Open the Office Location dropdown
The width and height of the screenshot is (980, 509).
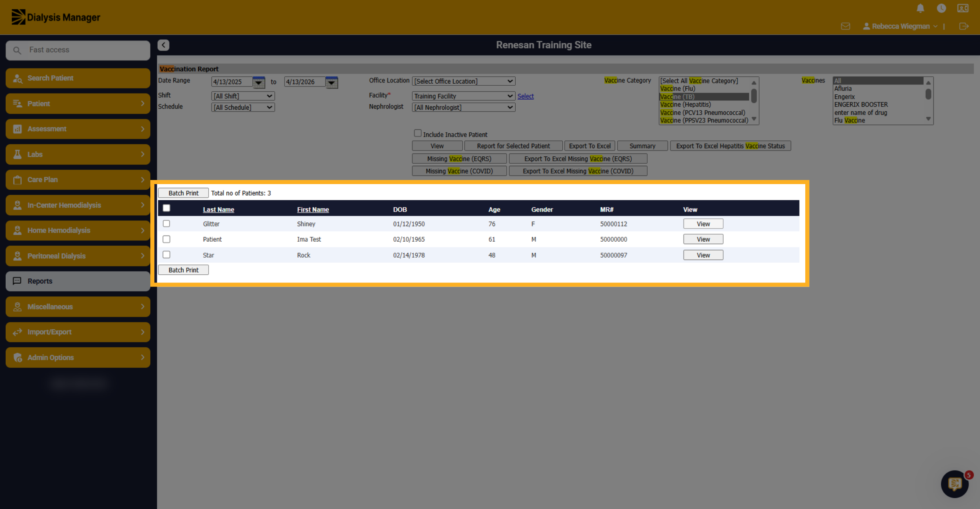click(x=463, y=81)
